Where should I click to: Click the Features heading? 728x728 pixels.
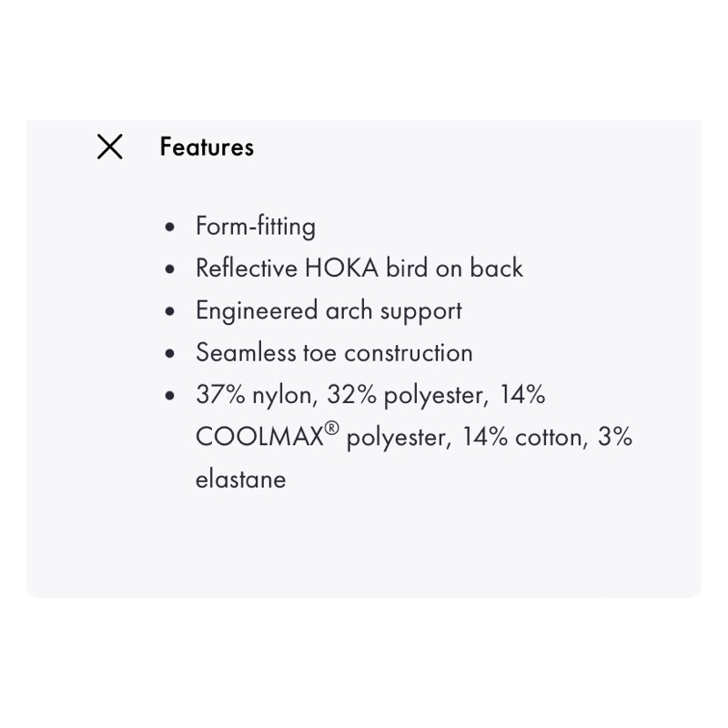tap(207, 147)
